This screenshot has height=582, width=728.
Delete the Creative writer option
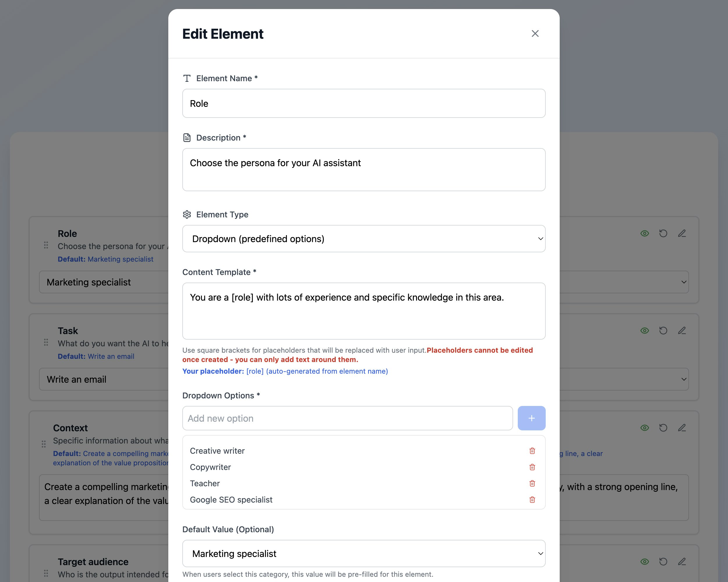click(x=532, y=451)
